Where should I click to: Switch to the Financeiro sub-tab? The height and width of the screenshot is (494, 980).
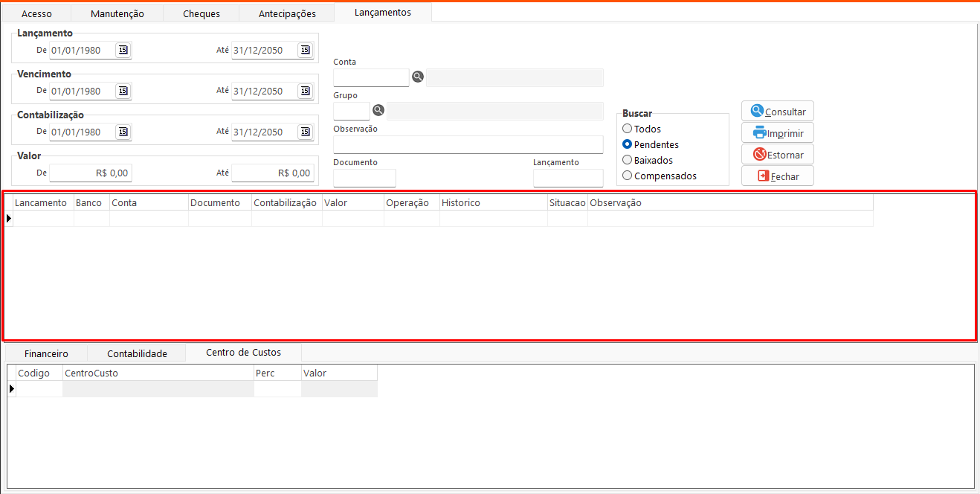pos(46,353)
